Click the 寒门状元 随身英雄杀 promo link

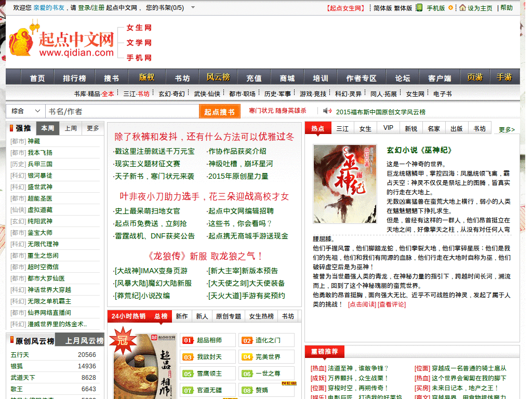277,111
